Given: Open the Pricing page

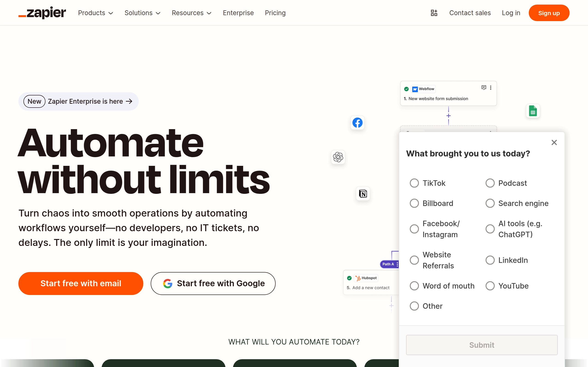Looking at the screenshot, I should 275,13.
